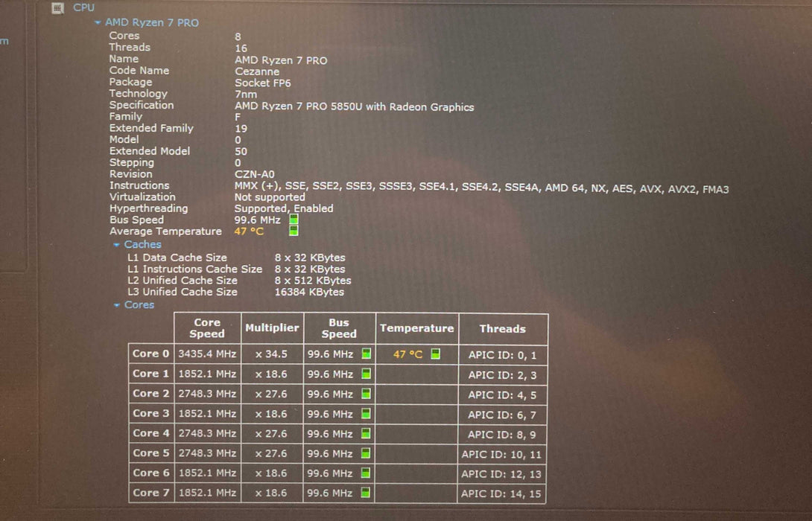The image size is (812, 521).
Task: Click the Hyperthreading value Supported, Enabled
Action: pyautogui.click(x=284, y=208)
